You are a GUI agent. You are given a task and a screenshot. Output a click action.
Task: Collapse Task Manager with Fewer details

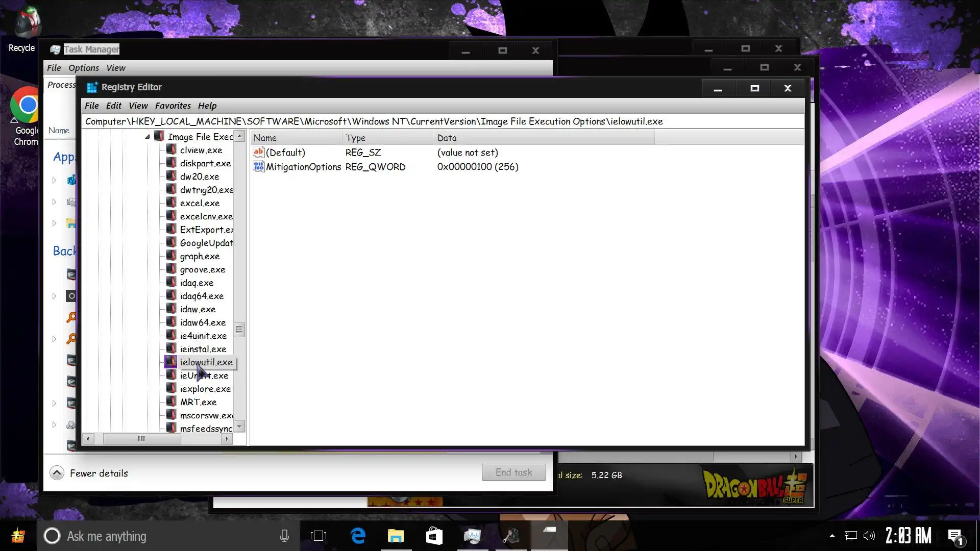(57, 473)
